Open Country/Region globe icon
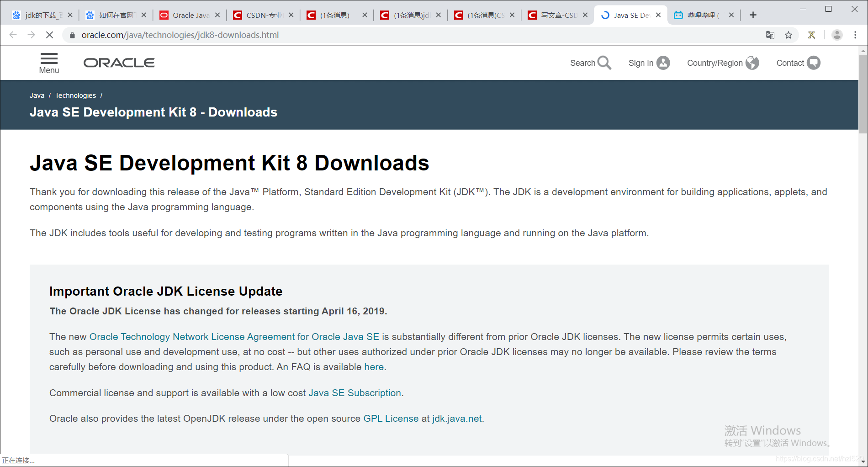Viewport: 868px width, 467px height. [x=752, y=63]
